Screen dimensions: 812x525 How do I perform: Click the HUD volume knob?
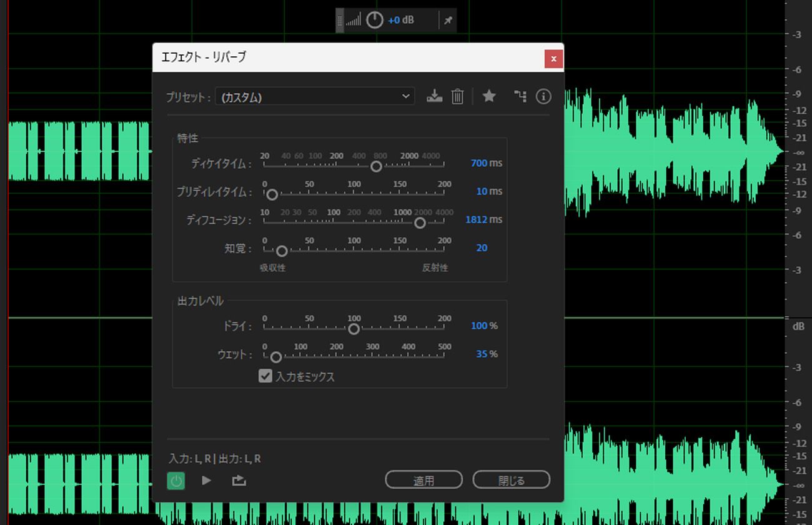point(374,20)
